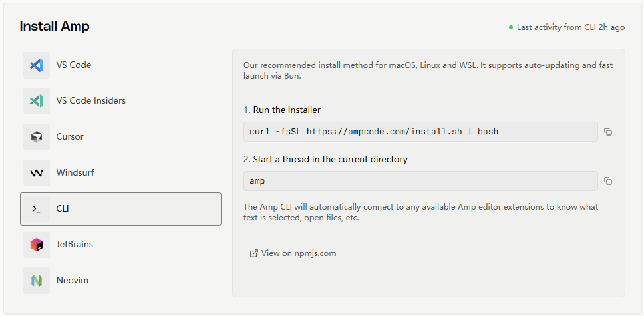
Task: Click the VS Code Insiders logo icon
Action: 37,101
